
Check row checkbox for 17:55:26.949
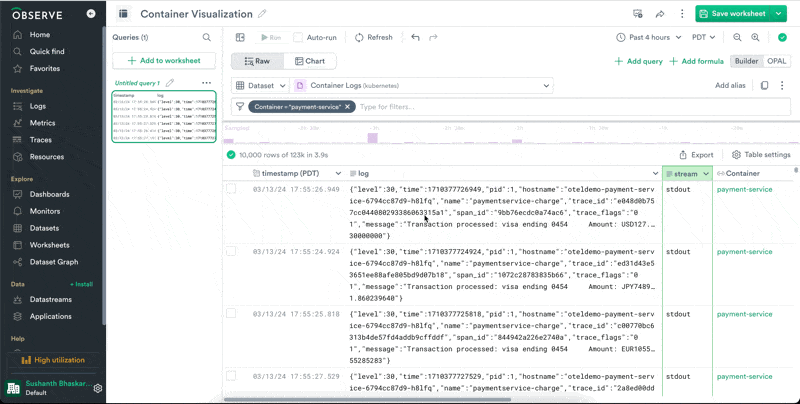click(231, 189)
